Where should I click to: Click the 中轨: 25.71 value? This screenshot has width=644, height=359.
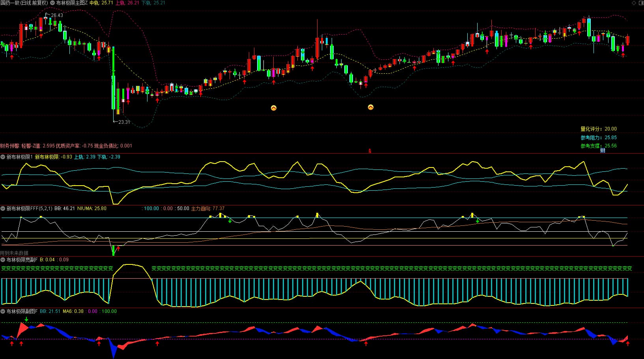pyautogui.click(x=101, y=3)
